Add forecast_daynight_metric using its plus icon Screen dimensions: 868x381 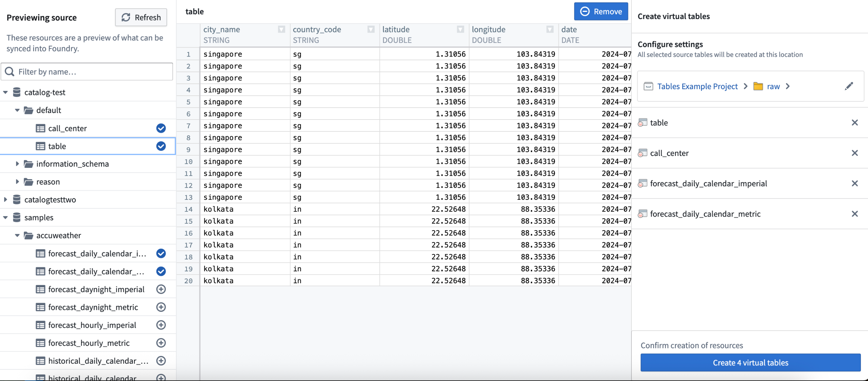click(161, 307)
